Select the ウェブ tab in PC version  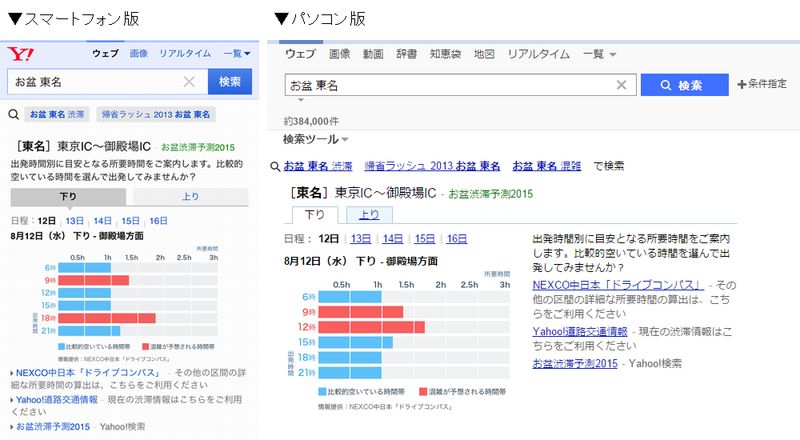coord(300,54)
